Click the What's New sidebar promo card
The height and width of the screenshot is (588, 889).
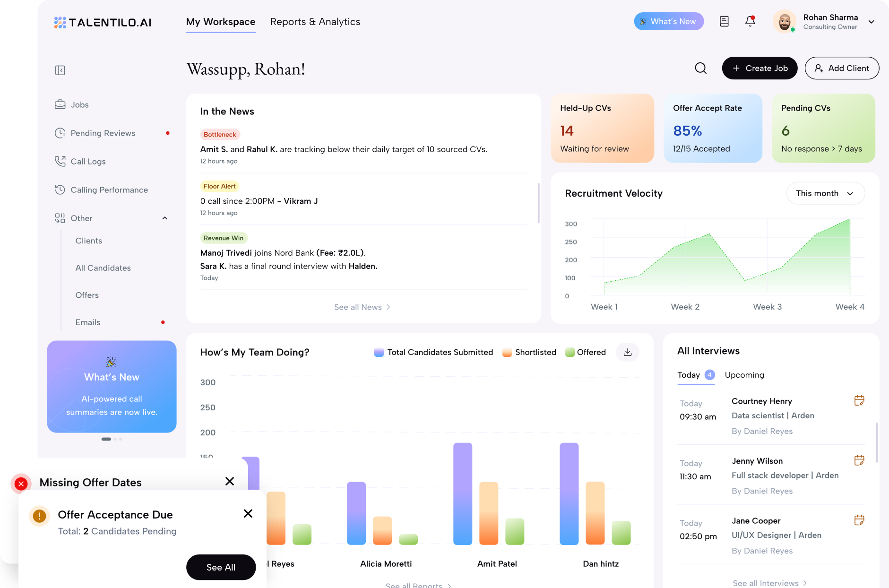coord(112,387)
